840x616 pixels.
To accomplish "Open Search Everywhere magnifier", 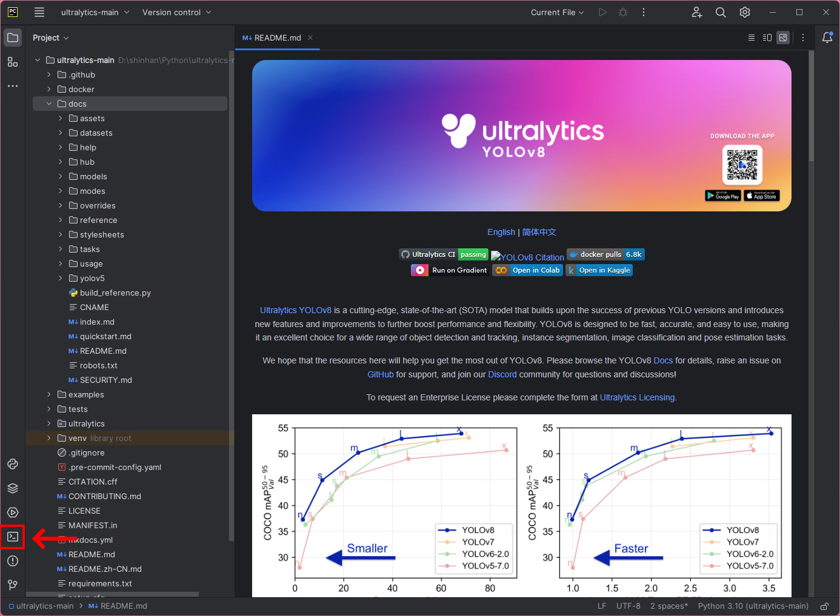I will click(x=721, y=12).
